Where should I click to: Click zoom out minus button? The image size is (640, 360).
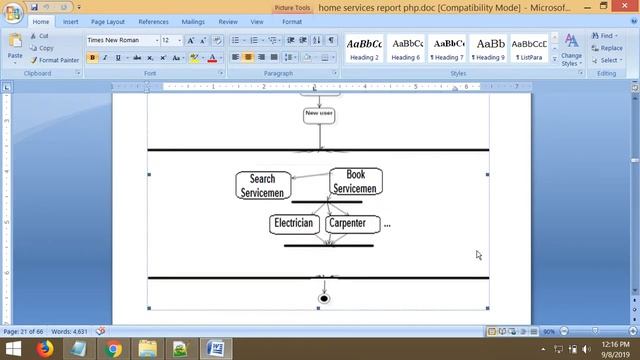(x=564, y=331)
